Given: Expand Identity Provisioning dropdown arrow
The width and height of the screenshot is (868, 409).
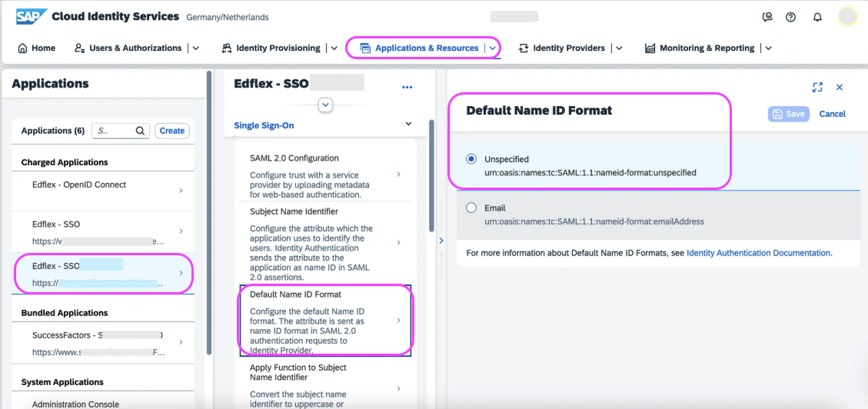Looking at the screenshot, I should click(x=334, y=48).
